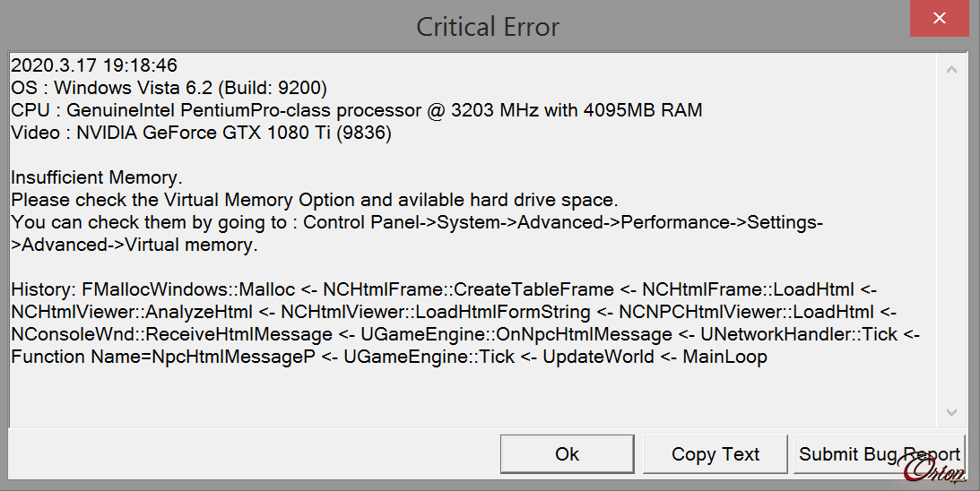980x491 pixels.
Task: Click the scrollbar up arrow
Action: (x=951, y=69)
